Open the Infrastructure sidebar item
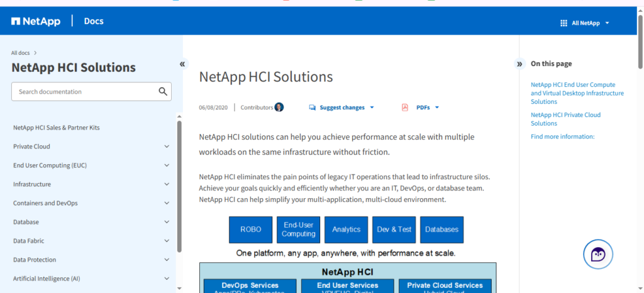 [x=32, y=184]
